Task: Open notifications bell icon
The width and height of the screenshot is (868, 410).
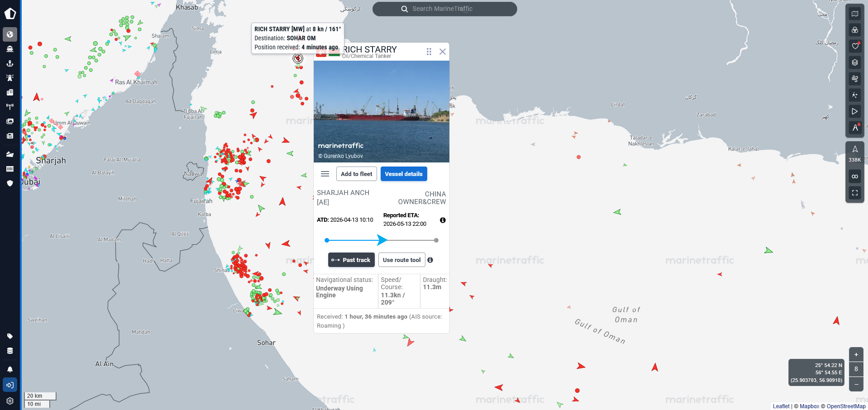Action: point(10,369)
